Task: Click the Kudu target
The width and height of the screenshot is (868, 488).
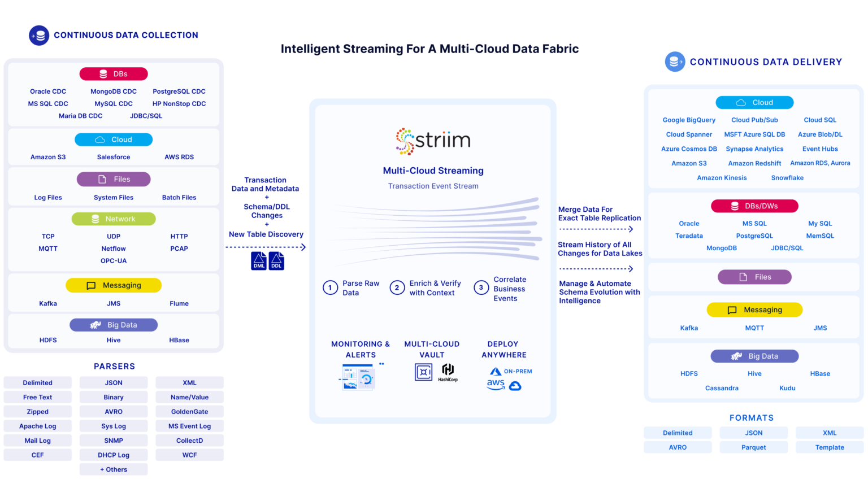Action: [787, 389]
